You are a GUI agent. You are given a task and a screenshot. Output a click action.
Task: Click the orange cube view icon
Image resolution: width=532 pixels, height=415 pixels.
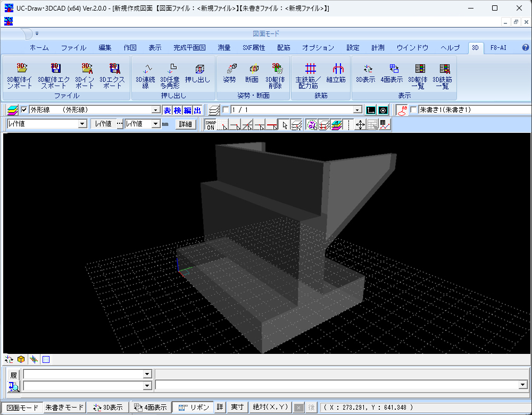pyautogui.click(x=21, y=359)
